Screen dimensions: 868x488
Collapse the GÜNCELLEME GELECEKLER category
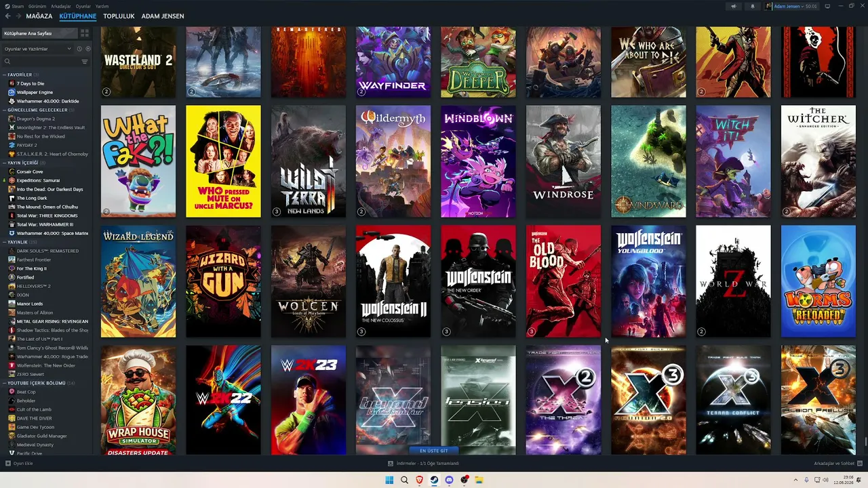(5, 110)
